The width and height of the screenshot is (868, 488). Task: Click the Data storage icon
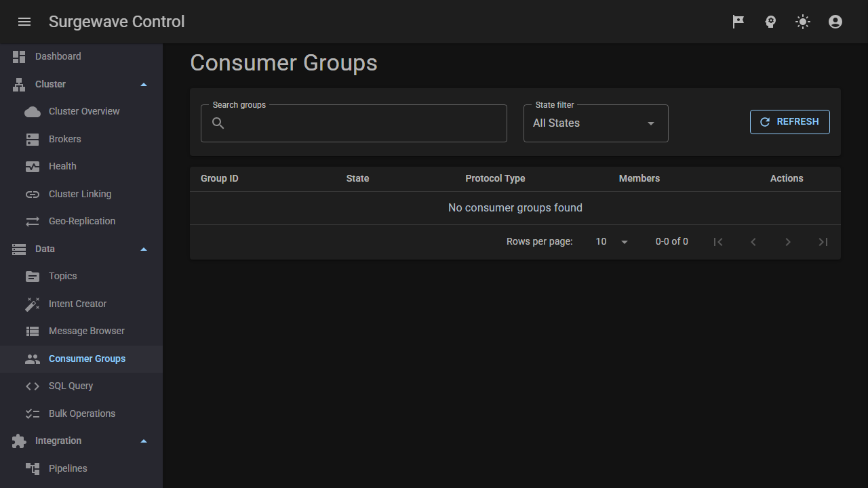point(19,249)
